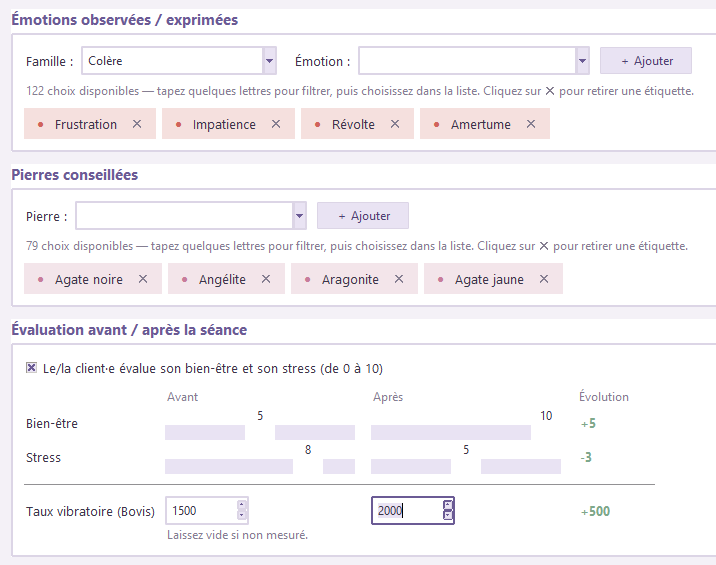This screenshot has width=716, height=565.
Task: Remove the Impatience emotion tag
Action: tap(276, 124)
